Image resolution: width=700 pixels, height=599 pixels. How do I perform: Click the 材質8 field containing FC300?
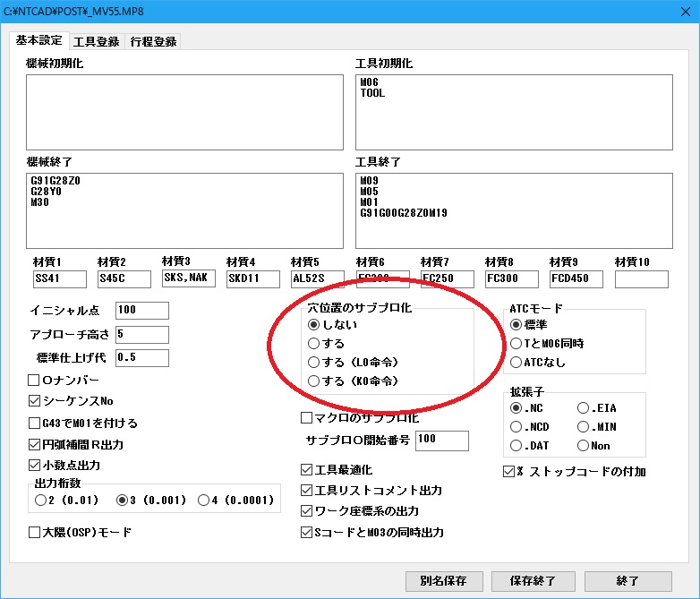click(x=512, y=278)
